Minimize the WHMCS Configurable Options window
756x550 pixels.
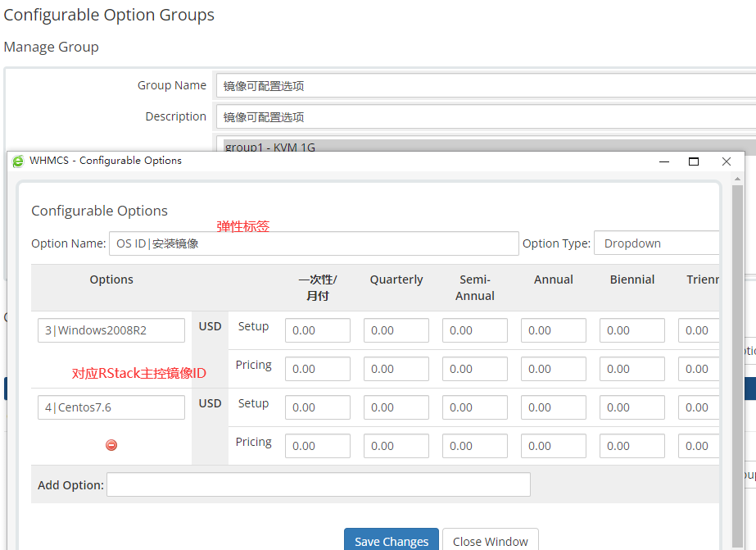click(664, 161)
